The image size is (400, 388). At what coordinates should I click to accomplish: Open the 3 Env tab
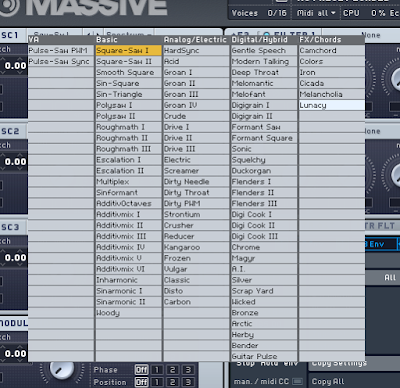pyautogui.click(x=381, y=244)
